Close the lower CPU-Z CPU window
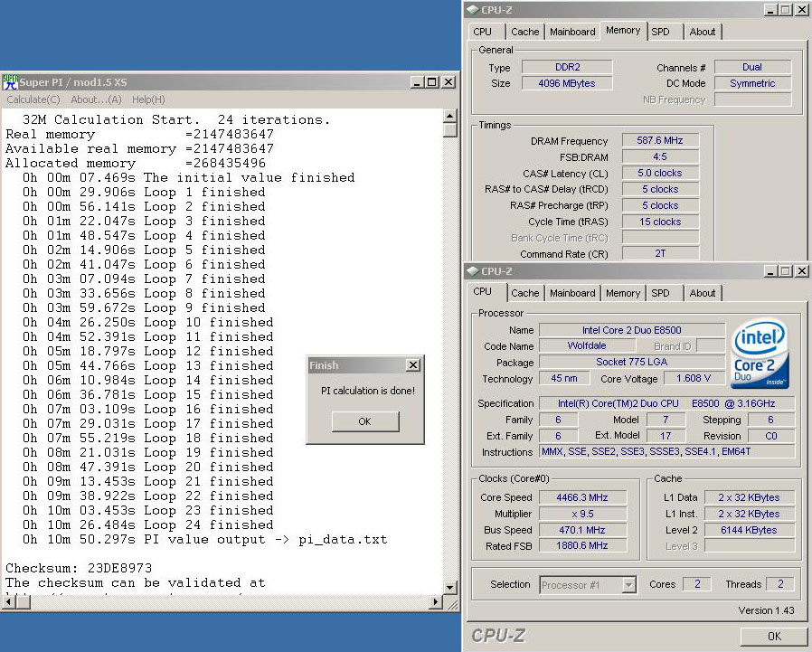This screenshot has width=812, height=652. pyautogui.click(x=802, y=271)
